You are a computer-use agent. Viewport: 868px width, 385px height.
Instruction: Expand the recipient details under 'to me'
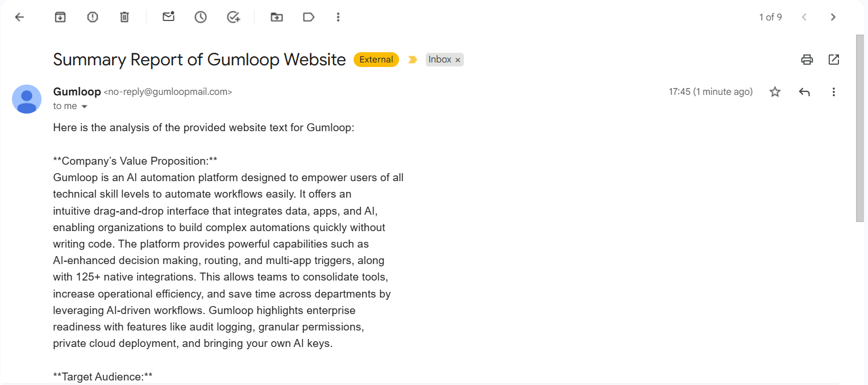[x=84, y=106]
